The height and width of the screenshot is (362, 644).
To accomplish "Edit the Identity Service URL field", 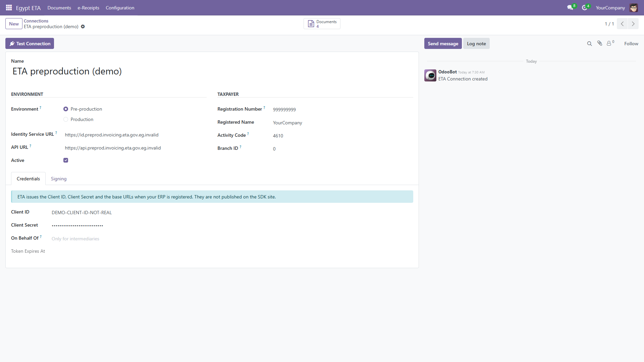I will coord(135,135).
